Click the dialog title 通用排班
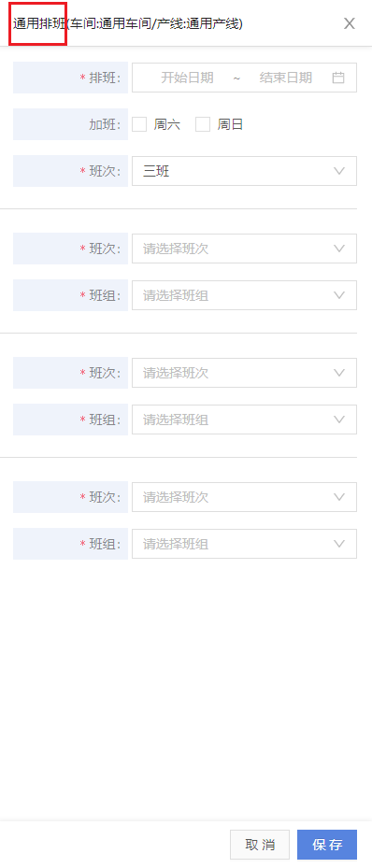 point(38,23)
